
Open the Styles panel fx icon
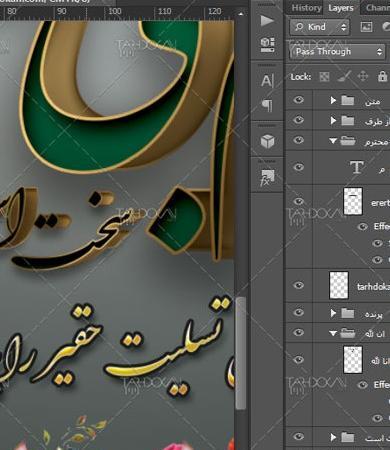click(x=267, y=177)
